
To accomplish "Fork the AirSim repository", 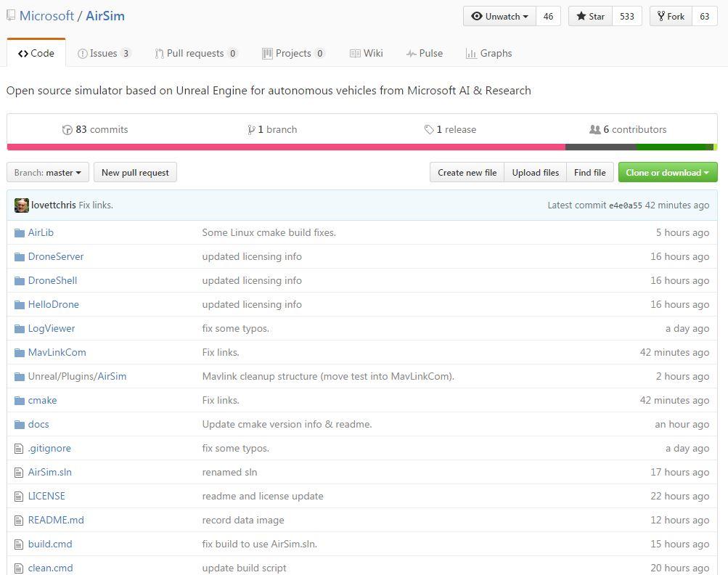I will point(670,17).
